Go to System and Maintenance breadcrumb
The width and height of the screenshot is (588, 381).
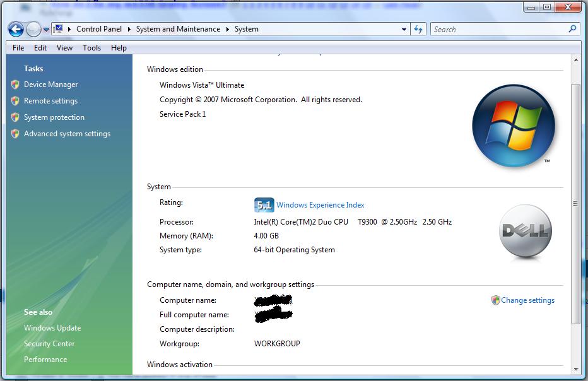178,29
